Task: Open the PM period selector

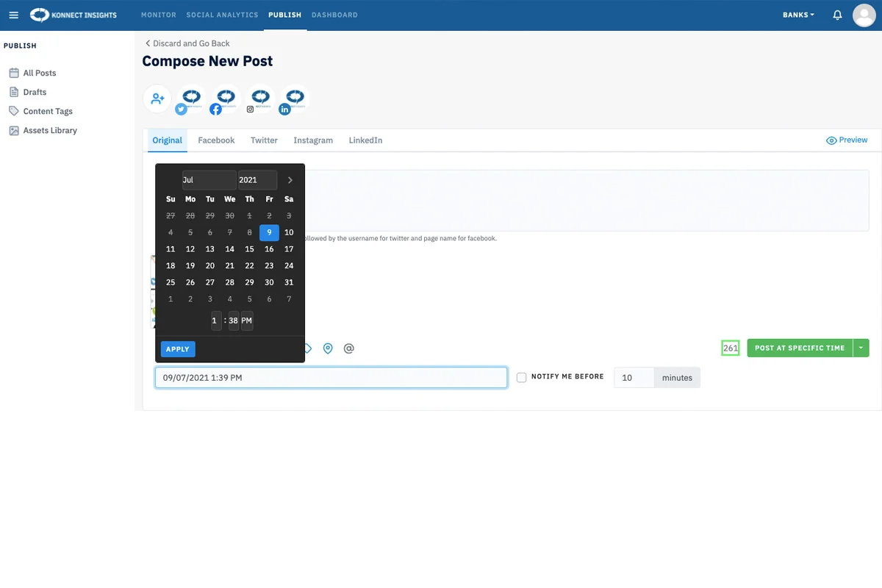Action: pyautogui.click(x=247, y=320)
